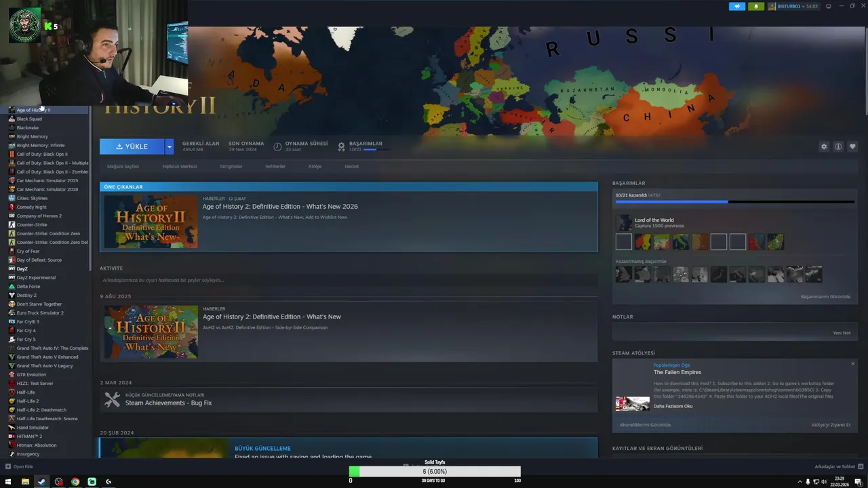Click Day of Defeat: Source icon
The width and height of the screenshot is (868, 488).
click(x=12, y=260)
